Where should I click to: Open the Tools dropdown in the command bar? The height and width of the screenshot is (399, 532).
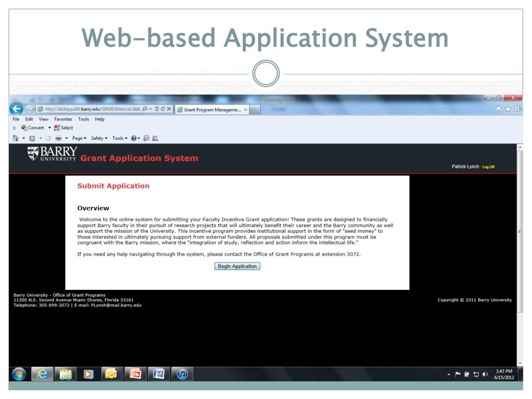[120, 138]
